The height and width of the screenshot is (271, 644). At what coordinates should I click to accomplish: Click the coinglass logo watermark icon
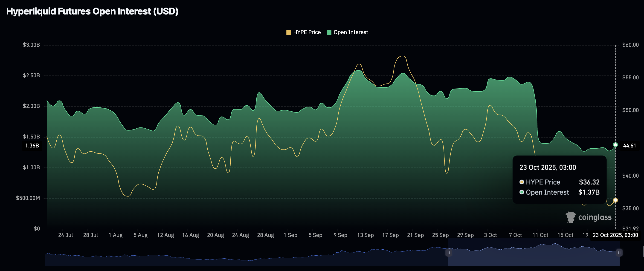click(571, 217)
